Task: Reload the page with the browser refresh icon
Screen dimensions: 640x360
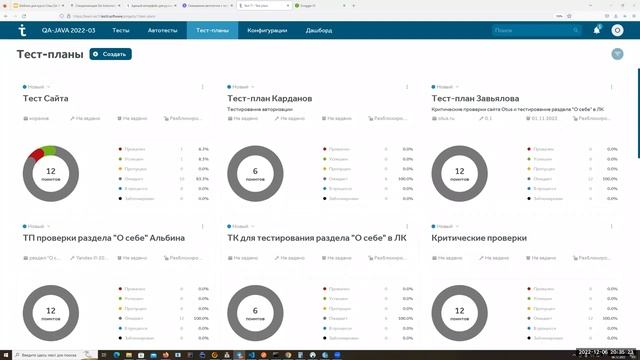Action: coord(24,16)
